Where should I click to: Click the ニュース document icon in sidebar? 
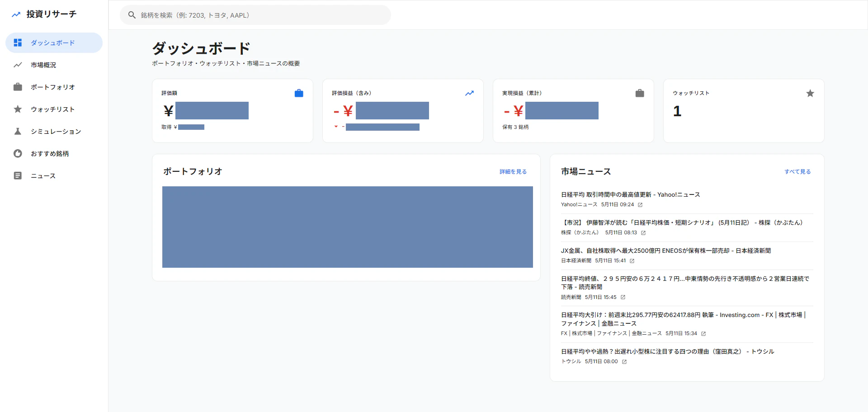point(18,175)
